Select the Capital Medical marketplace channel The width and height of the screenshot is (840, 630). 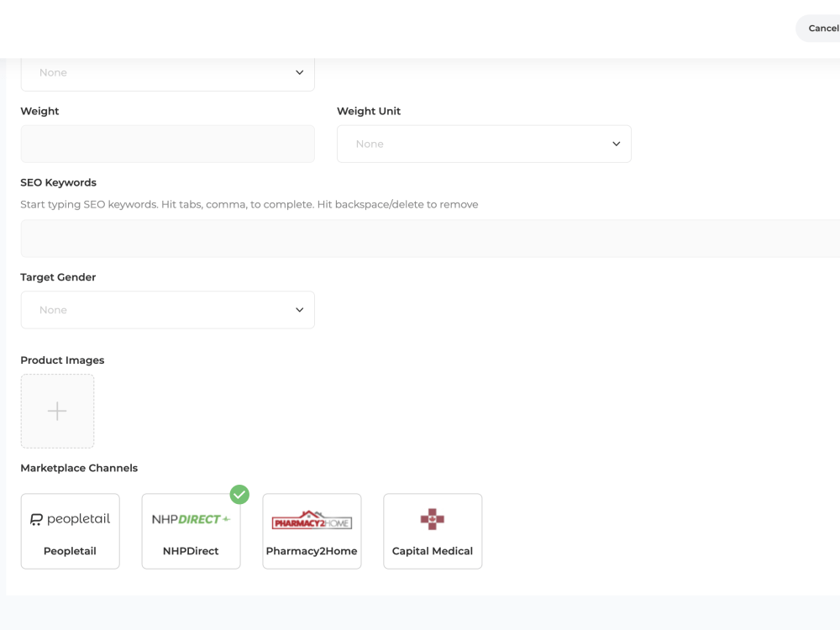pyautogui.click(x=433, y=532)
